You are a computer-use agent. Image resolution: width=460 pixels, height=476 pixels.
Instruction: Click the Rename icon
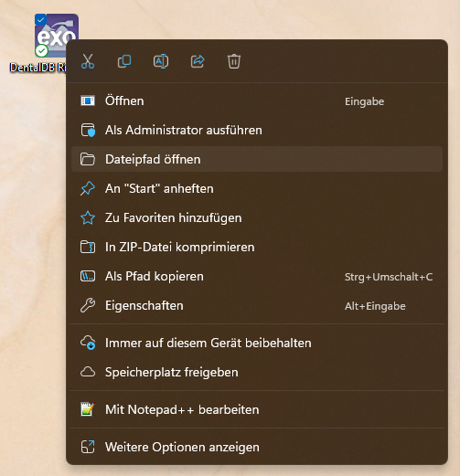click(x=161, y=61)
